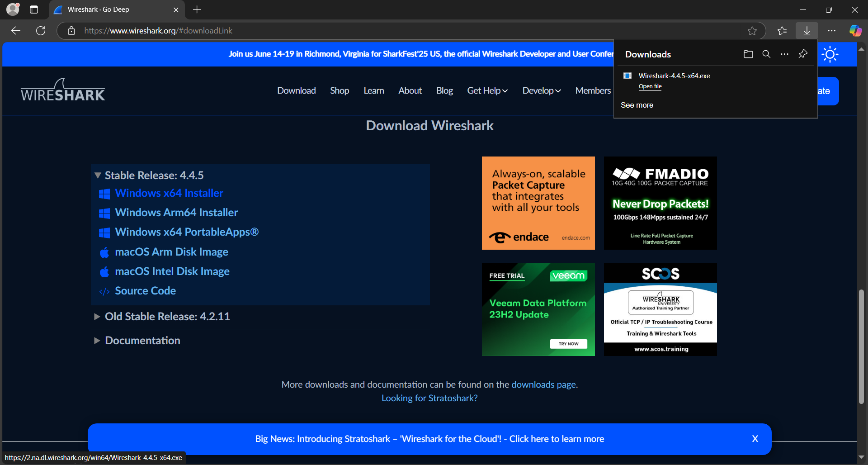Download the Windows x64 Installer
The image size is (868, 465).
[169, 193]
